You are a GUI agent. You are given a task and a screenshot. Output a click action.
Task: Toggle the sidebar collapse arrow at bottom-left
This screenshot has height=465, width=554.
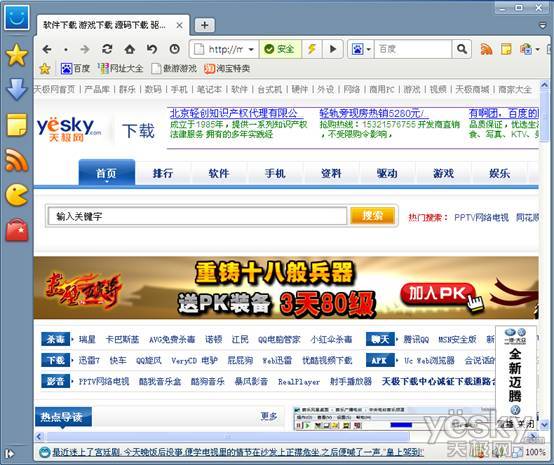click(x=10, y=453)
